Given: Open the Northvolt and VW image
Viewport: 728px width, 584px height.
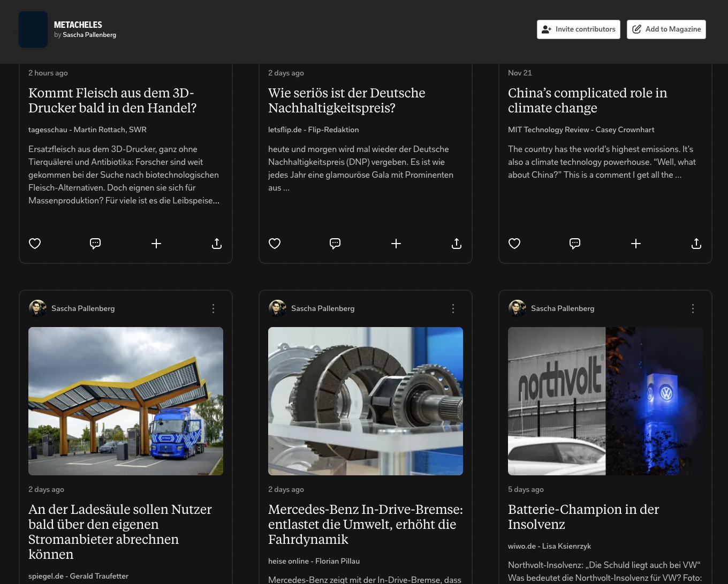Looking at the screenshot, I should pyautogui.click(x=605, y=401).
